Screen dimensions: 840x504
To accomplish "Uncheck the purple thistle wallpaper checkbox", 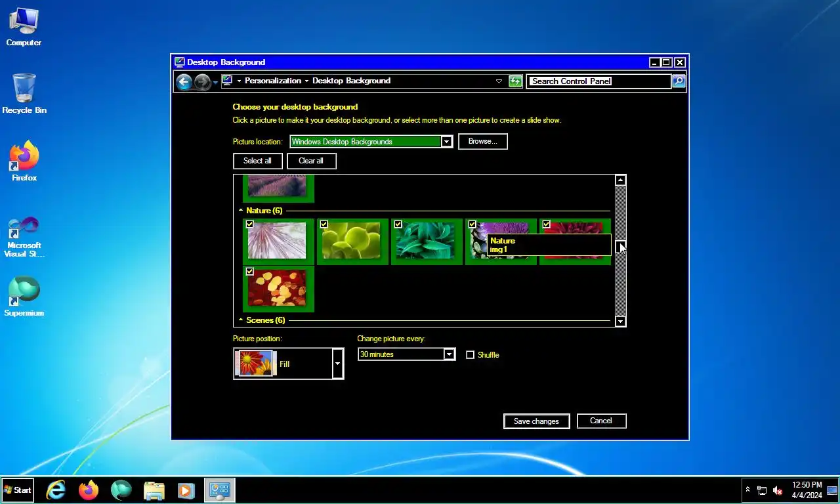I will click(472, 224).
